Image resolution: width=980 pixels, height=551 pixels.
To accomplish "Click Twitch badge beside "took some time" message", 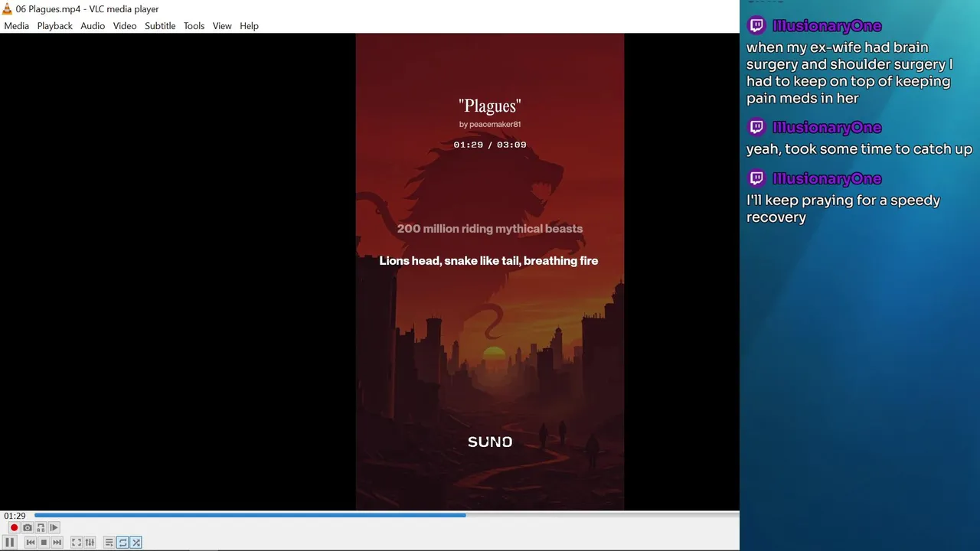I will (756, 127).
